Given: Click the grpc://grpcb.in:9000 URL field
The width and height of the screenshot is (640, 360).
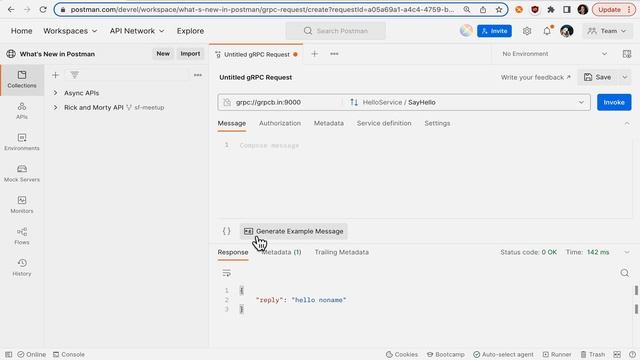Looking at the screenshot, I should pyautogui.click(x=282, y=102).
